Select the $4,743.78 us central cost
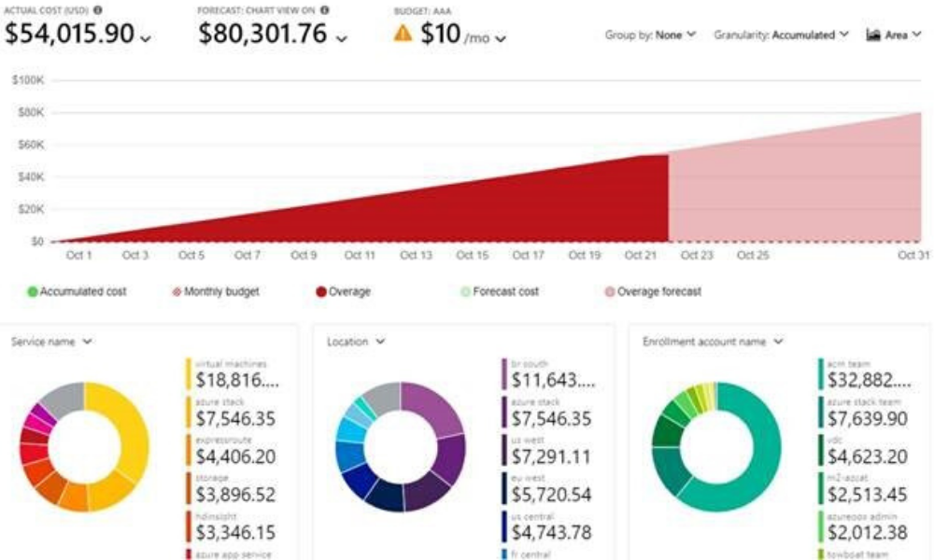 pyautogui.click(x=552, y=532)
